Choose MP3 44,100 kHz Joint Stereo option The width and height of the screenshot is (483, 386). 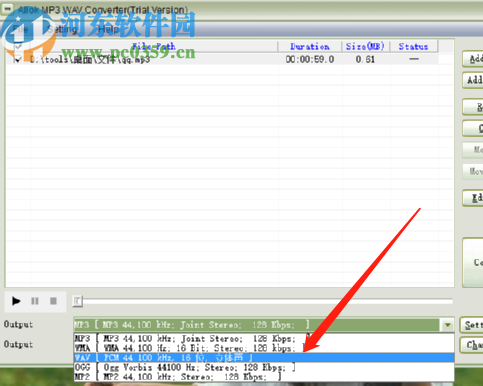(264, 339)
